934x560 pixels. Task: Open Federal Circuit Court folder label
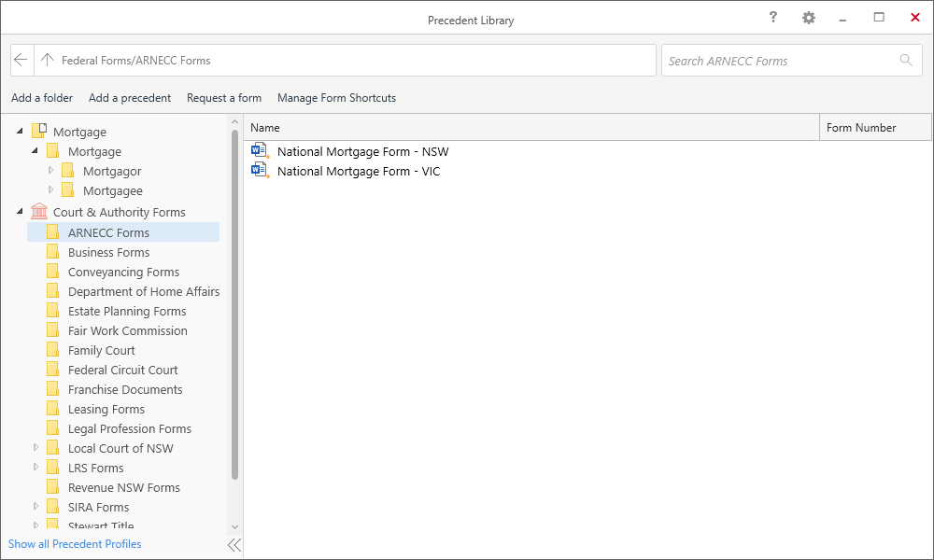point(122,371)
